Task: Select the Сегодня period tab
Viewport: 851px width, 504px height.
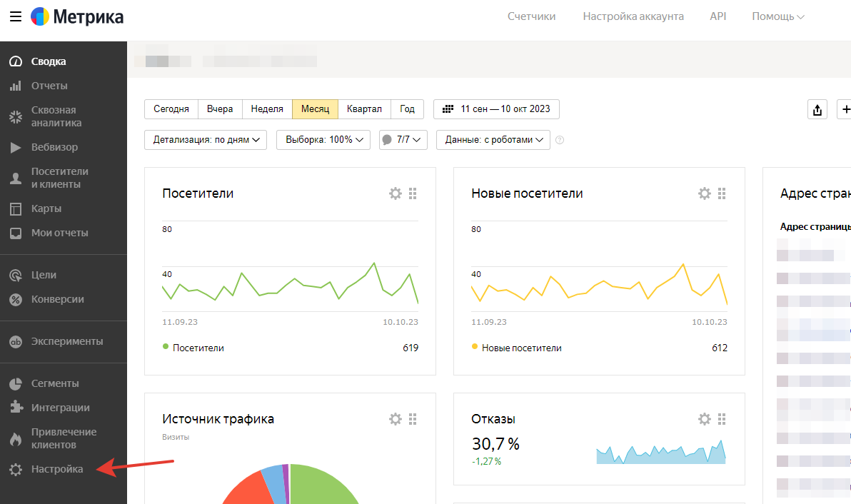Action: point(171,109)
